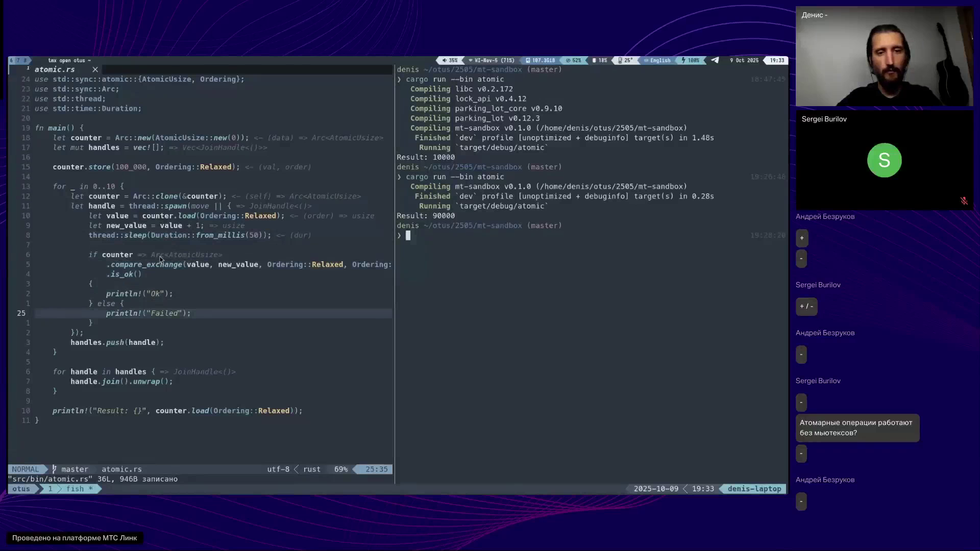The image size is (980, 551).
Task: Click Denis's webcam video thumbnail
Action: click(x=884, y=56)
